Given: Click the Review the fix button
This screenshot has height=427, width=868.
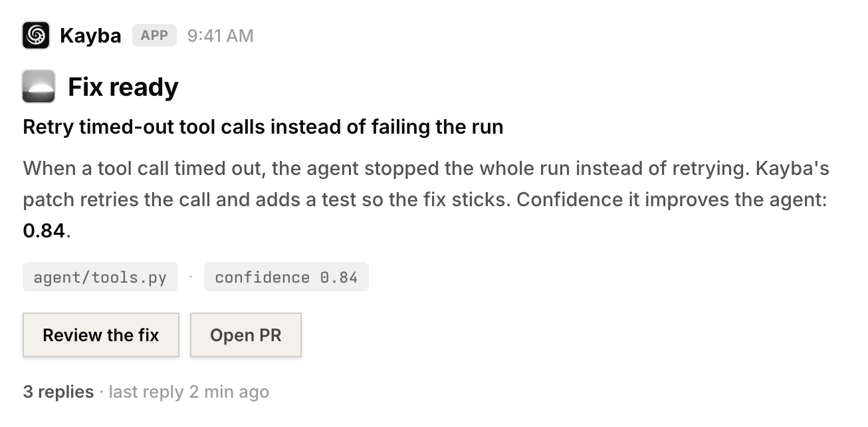Looking at the screenshot, I should (101, 335).
